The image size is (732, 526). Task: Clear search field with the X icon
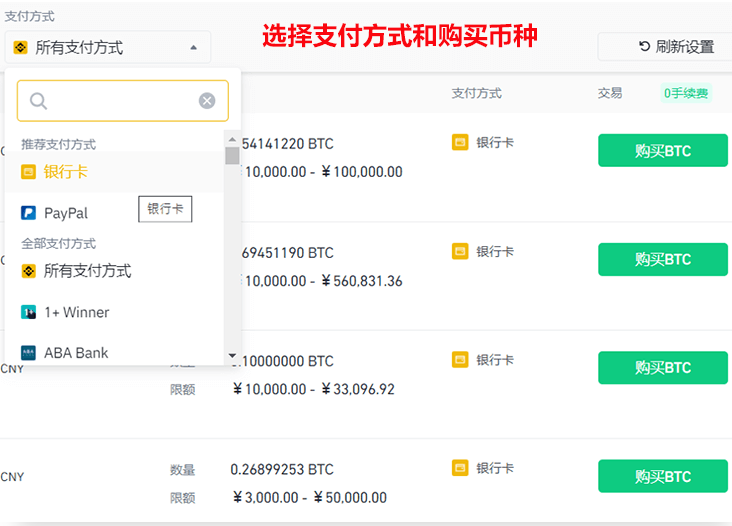[x=207, y=101]
